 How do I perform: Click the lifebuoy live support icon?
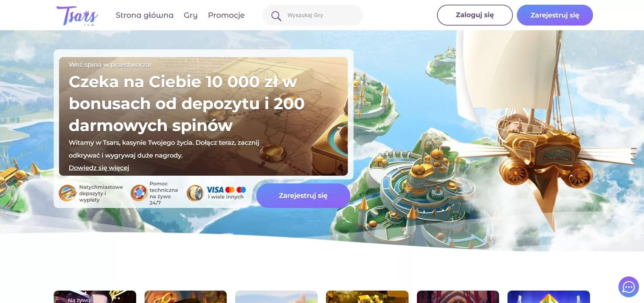(x=139, y=193)
